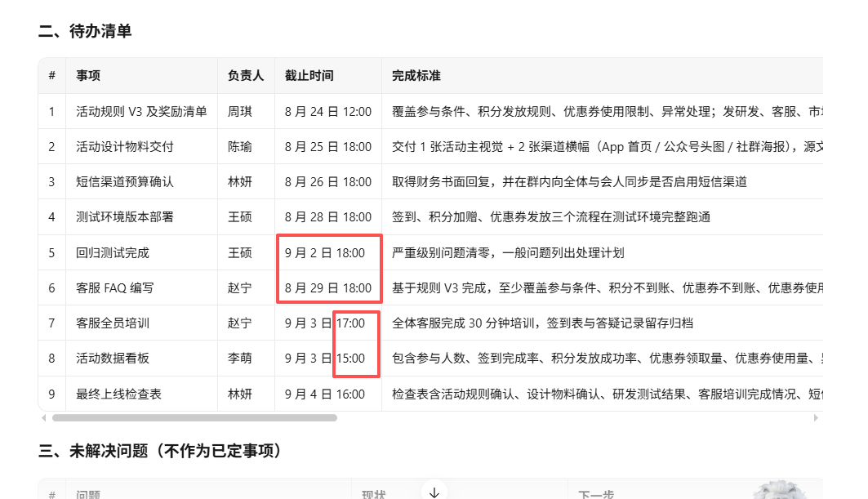Screen dimensions: 868x499
Task: Click the deadline "9 月 2 日 18:00"
Action: [x=325, y=253]
